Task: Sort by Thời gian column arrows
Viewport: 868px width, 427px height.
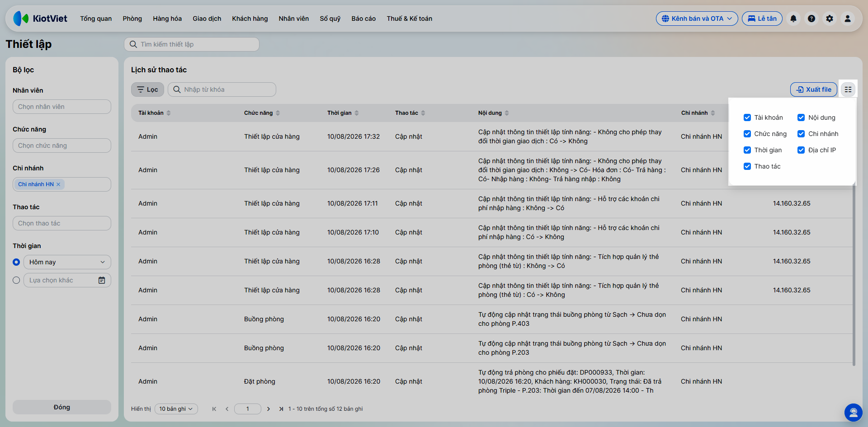Action: coord(357,113)
